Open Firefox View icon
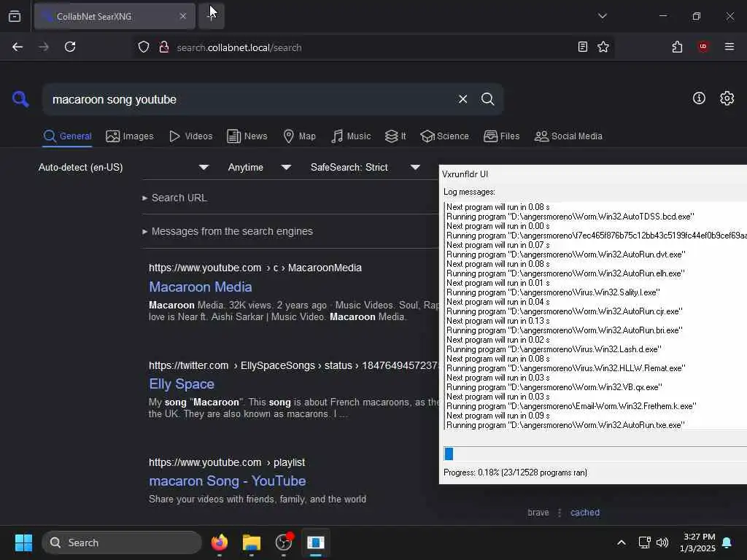Screen dimensions: 747x560 [x=15, y=16]
